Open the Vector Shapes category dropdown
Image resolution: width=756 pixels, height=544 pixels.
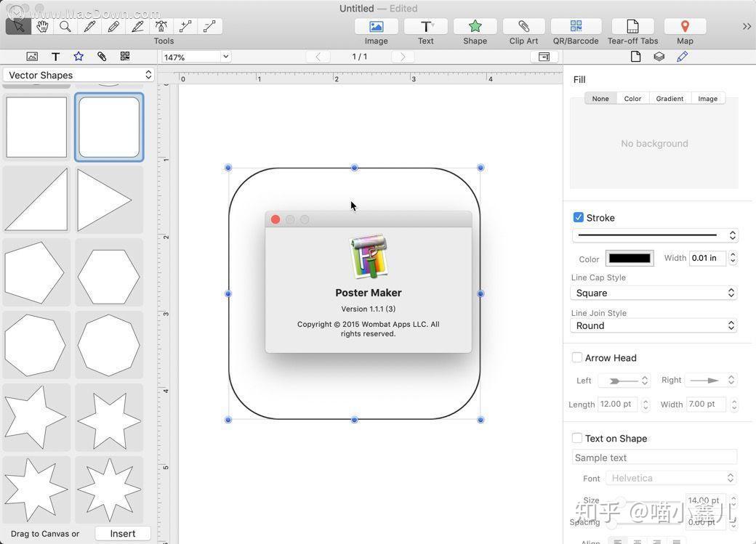[78, 75]
